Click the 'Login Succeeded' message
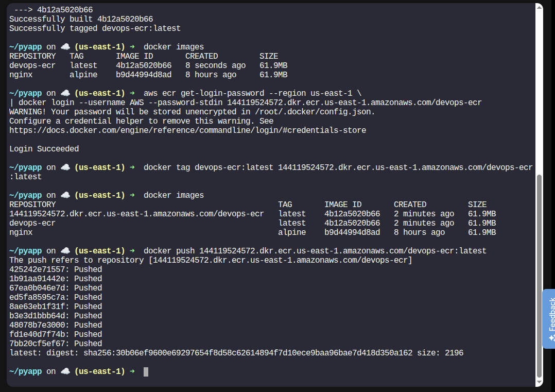 pyautogui.click(x=44, y=149)
